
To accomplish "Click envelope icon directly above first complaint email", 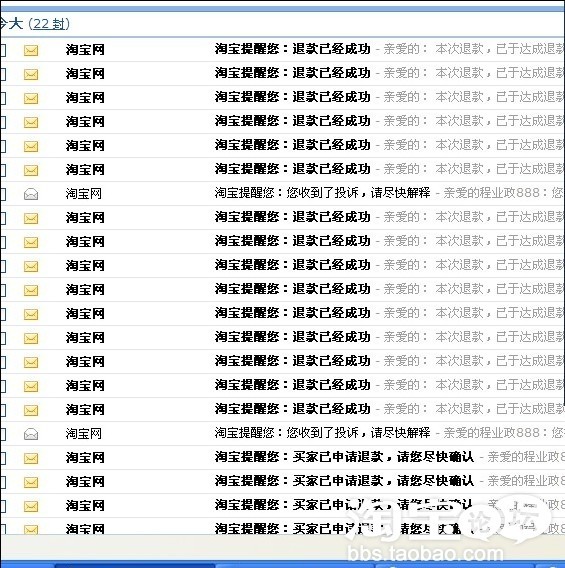I will 31,170.
